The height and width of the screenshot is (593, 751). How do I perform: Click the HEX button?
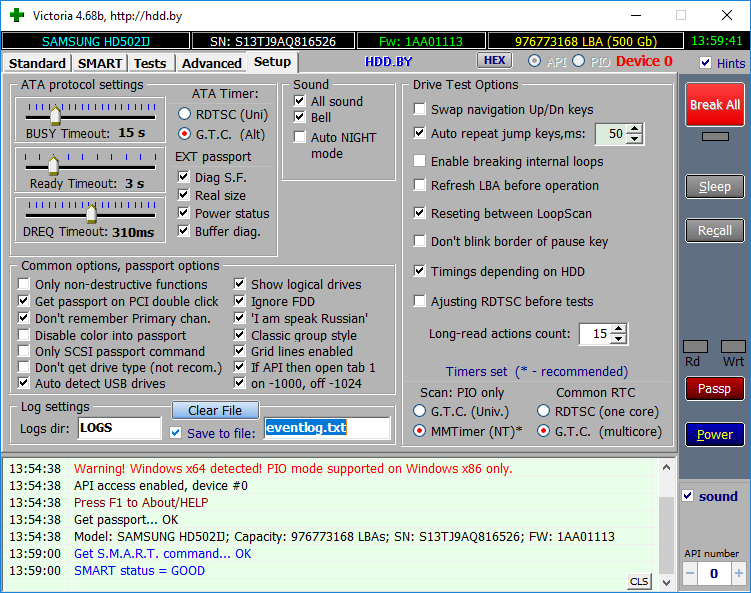494,60
